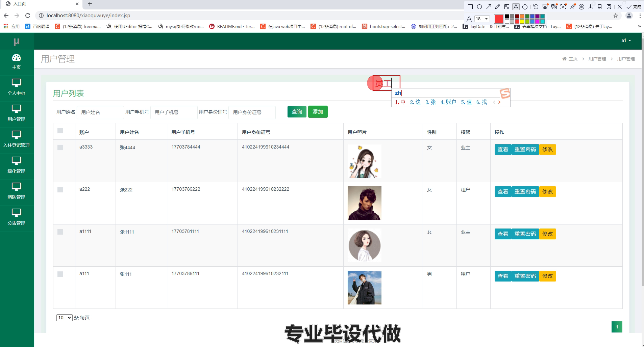The height and width of the screenshot is (347, 644).
Task: Click the site logo in green sidebar
Action: (x=17, y=42)
